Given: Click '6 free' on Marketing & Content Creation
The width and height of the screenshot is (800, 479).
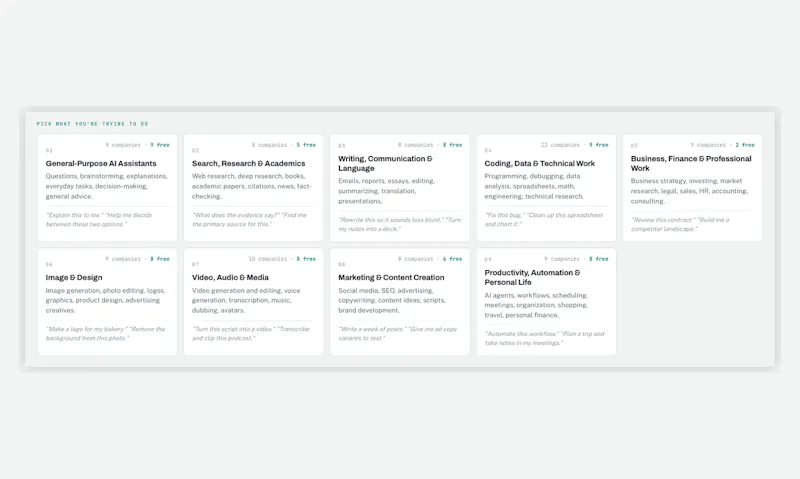Looking at the screenshot, I should tap(452, 259).
